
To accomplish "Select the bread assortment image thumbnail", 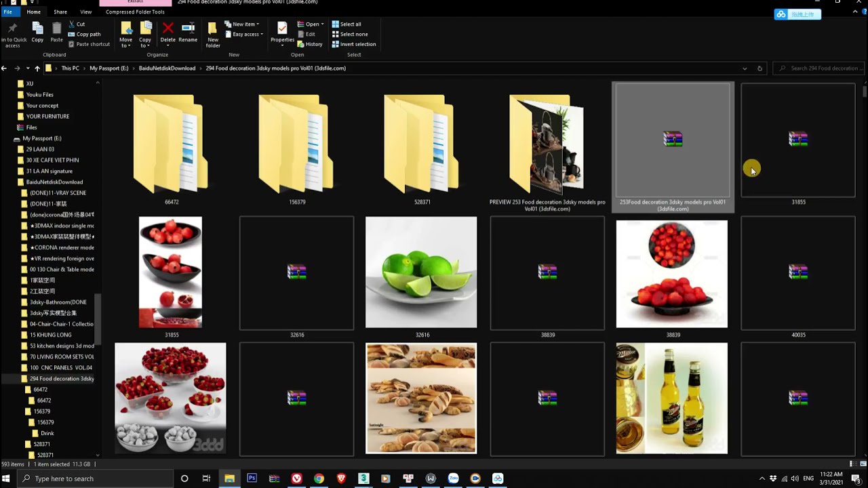I will click(421, 399).
